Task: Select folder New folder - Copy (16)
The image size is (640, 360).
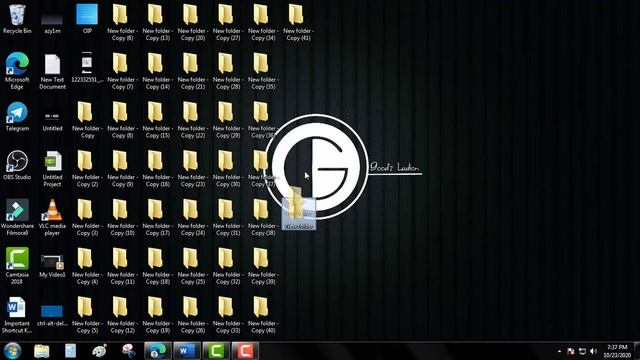Action: coord(157,169)
